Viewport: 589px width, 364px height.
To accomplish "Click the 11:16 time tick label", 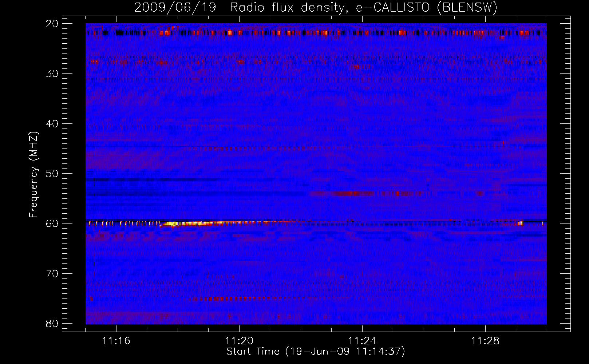I will tap(116, 341).
